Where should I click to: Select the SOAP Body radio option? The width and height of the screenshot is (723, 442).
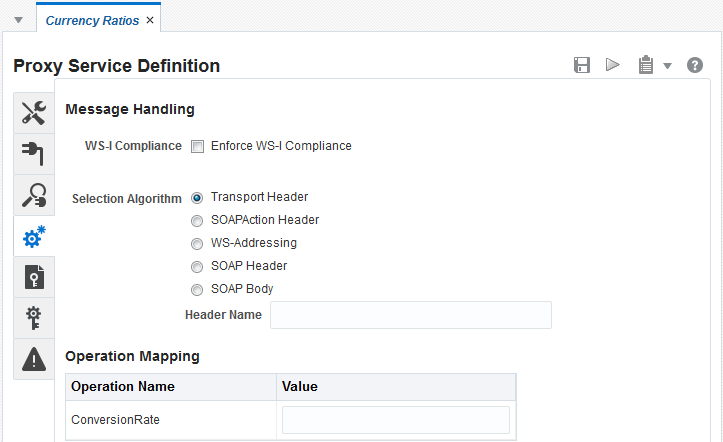point(197,290)
